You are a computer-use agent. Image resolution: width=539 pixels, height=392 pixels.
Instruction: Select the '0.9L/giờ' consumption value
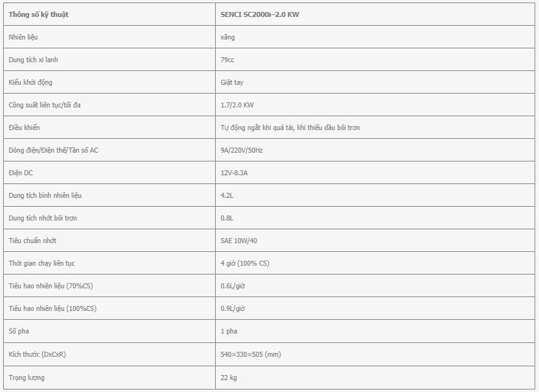coord(233,308)
